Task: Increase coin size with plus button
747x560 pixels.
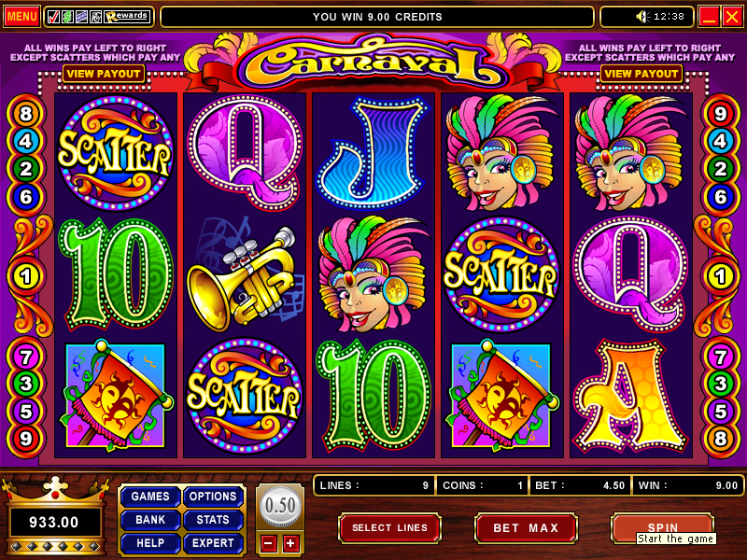Action: coord(290,543)
